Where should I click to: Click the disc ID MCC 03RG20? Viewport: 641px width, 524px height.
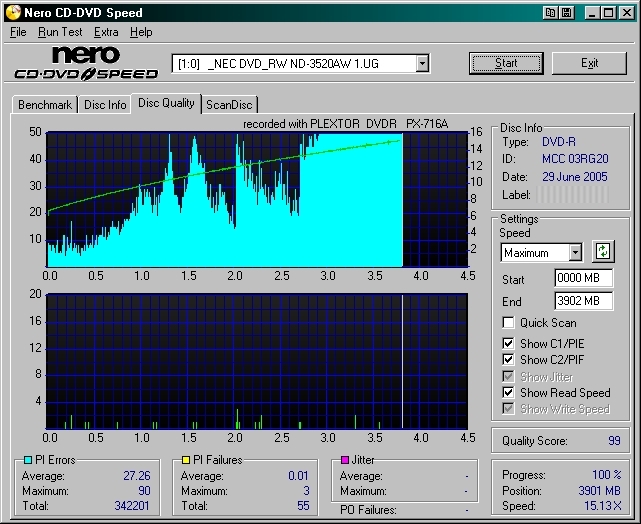pos(575,159)
